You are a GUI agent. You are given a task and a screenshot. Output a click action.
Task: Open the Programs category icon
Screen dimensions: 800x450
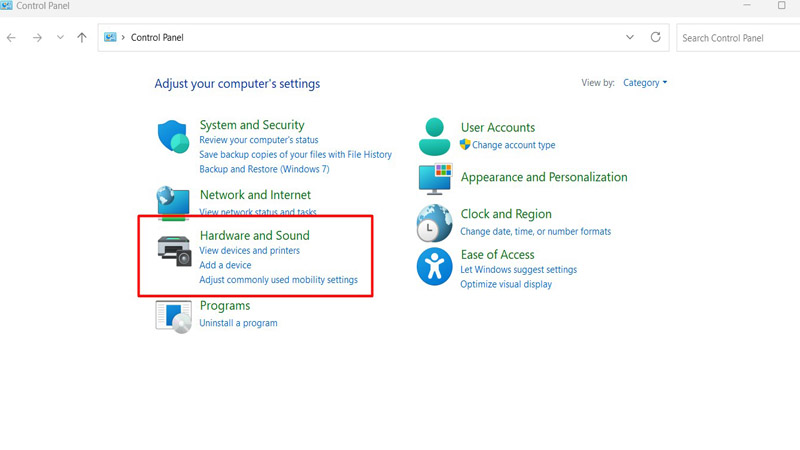coord(174,315)
